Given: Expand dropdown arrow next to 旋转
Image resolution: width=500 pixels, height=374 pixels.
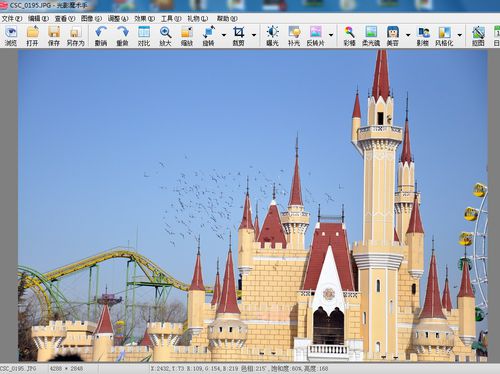Looking at the screenshot, I should pyautogui.click(x=224, y=35).
